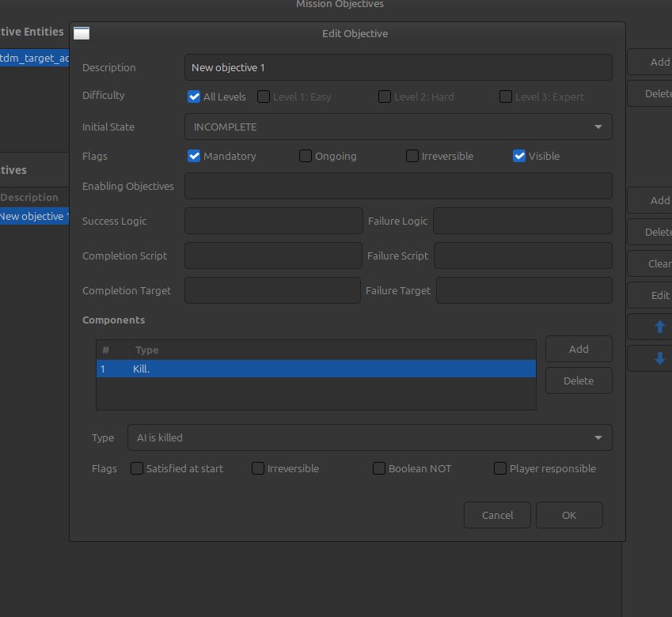Open the Initial State INCOMPLETE dropdown
The image size is (672, 617).
click(397, 127)
